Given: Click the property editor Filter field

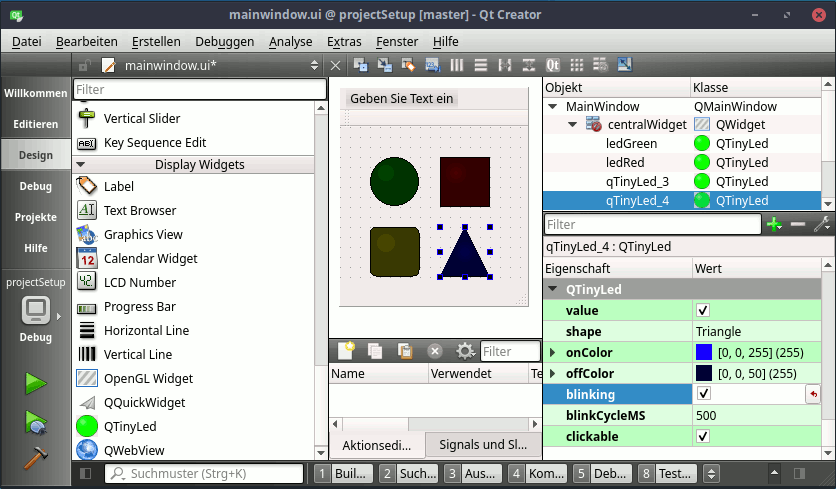Looking at the screenshot, I should (x=653, y=225).
